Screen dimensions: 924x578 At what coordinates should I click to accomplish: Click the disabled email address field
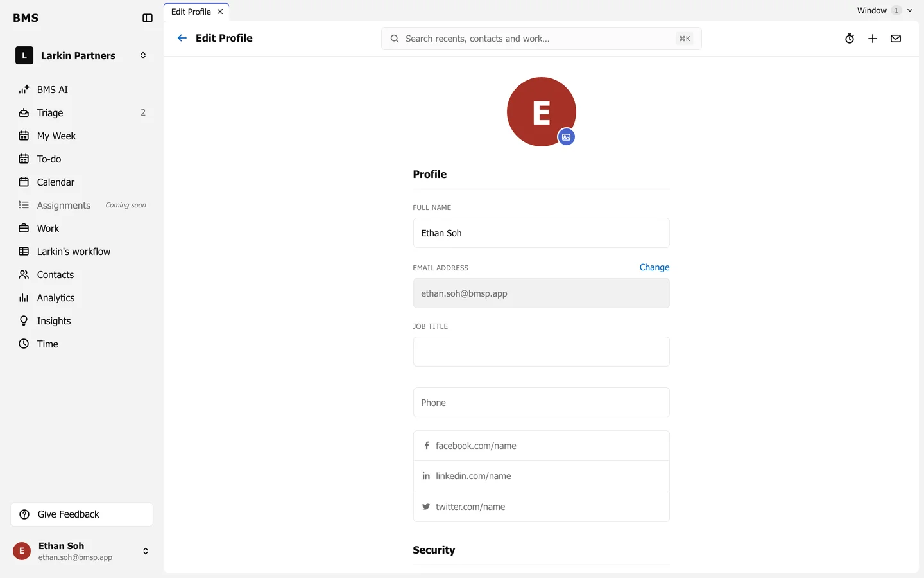542,293
